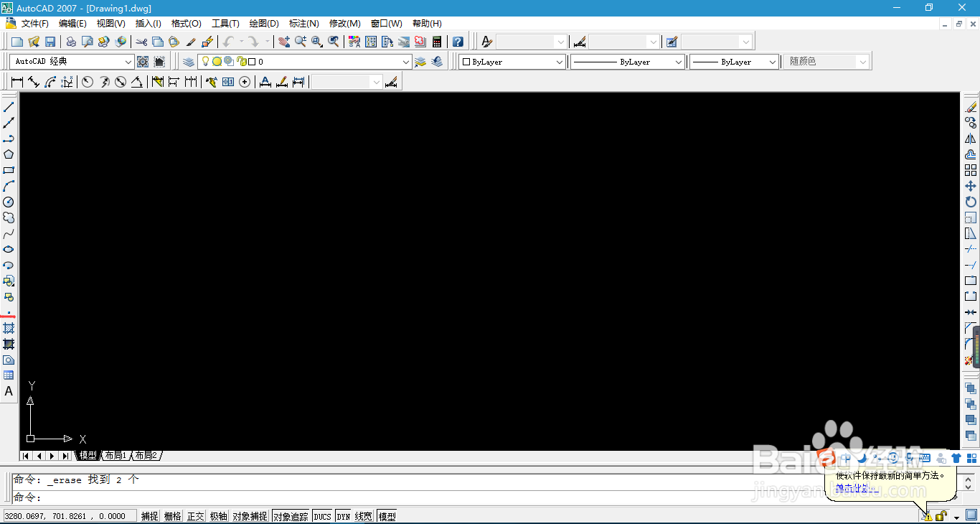Toggle 线宽 lineweight display in status bar
Image resolution: width=980 pixels, height=524 pixels.
pyautogui.click(x=364, y=516)
